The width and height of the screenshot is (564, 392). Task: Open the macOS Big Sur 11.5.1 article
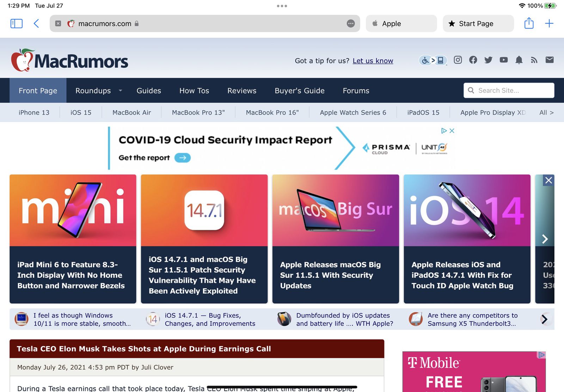pos(336,239)
